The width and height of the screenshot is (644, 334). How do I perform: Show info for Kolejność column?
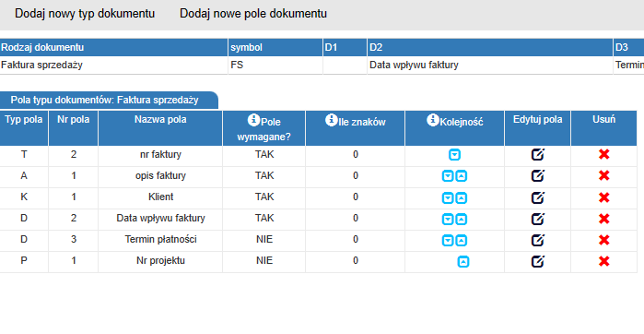tap(433, 120)
